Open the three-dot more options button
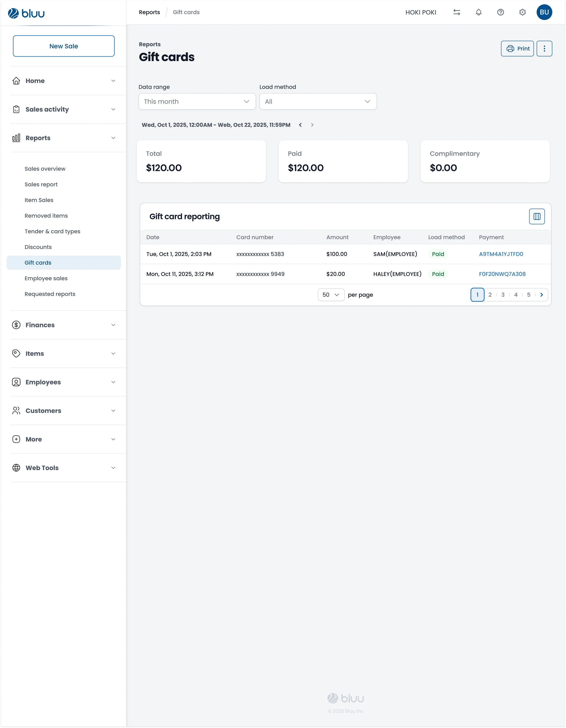 [544, 49]
